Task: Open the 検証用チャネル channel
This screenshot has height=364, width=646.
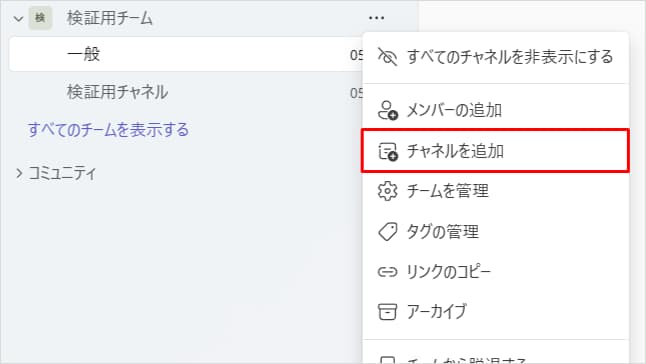Action: (185, 92)
